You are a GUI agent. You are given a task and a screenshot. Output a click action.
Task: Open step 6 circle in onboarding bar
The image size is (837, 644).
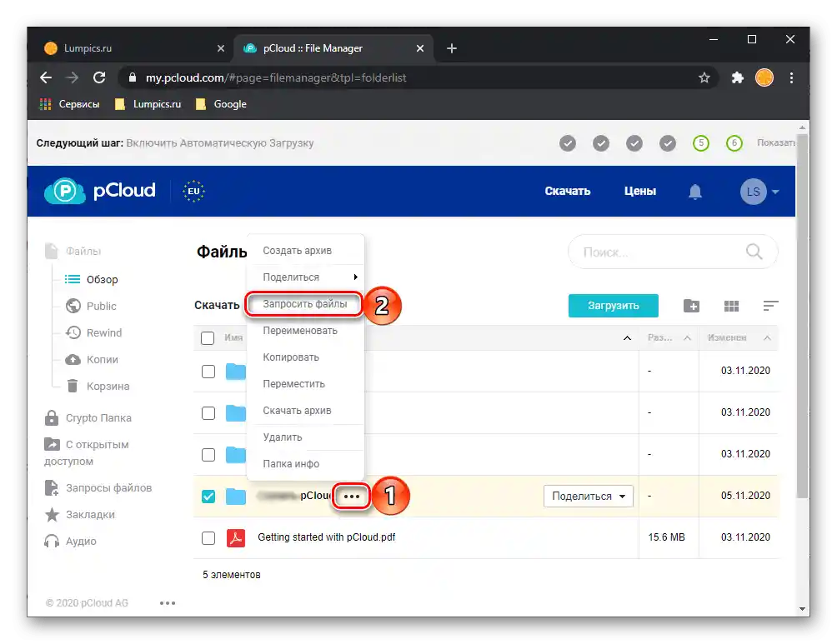734,143
